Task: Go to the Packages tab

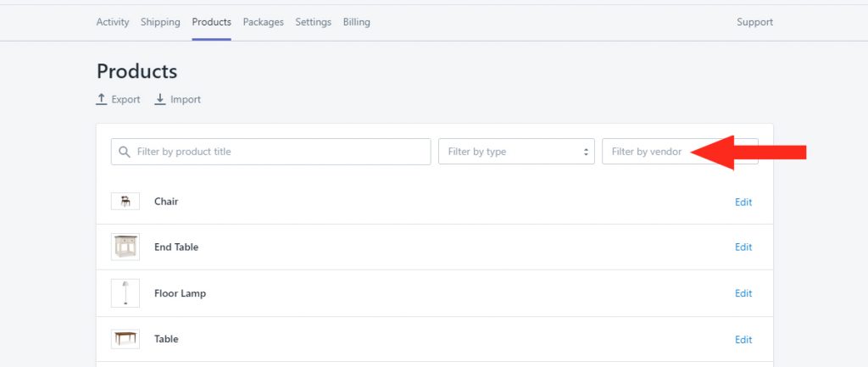Action: (263, 22)
